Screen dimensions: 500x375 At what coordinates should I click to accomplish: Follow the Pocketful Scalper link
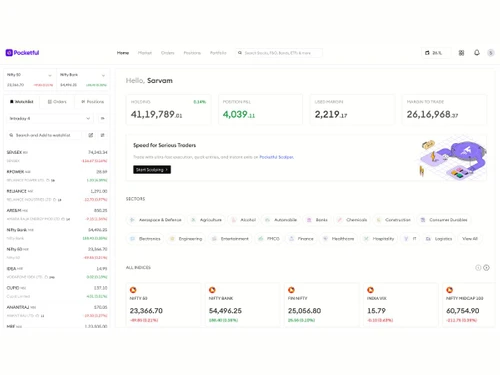click(x=277, y=157)
